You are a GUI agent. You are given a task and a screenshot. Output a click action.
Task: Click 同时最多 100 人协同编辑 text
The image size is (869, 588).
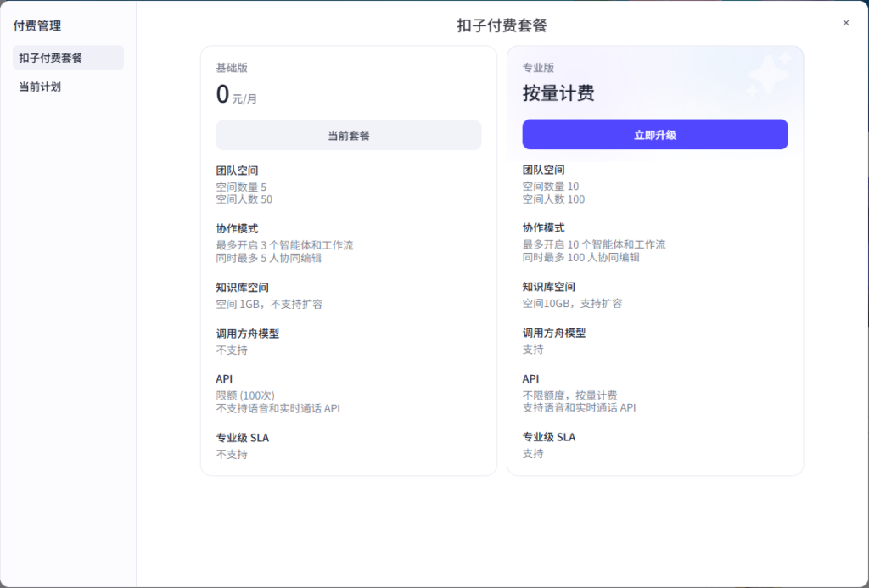(580, 258)
